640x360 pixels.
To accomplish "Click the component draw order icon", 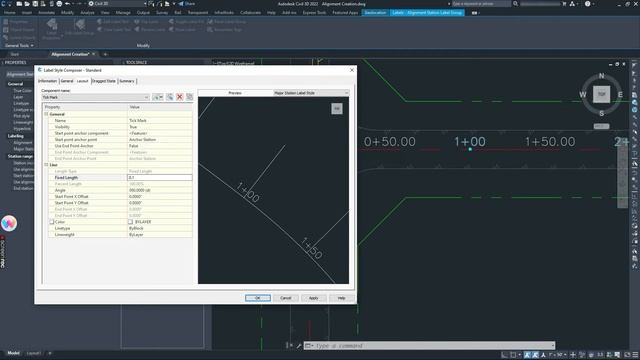I will tap(189, 97).
